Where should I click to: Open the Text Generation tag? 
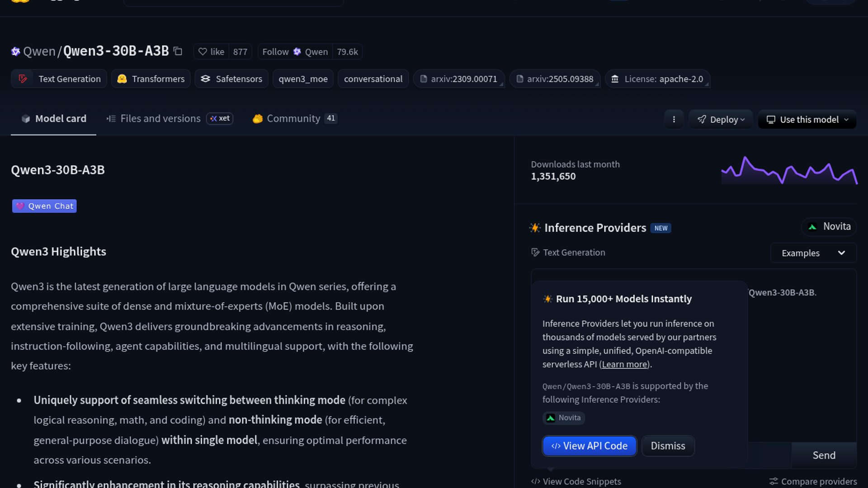[x=59, y=79]
